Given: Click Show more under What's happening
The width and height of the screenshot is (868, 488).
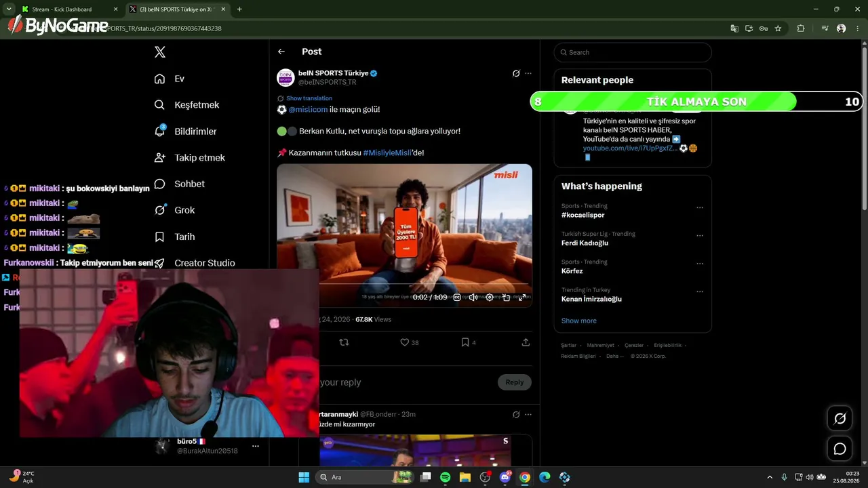Looking at the screenshot, I should click(579, 321).
